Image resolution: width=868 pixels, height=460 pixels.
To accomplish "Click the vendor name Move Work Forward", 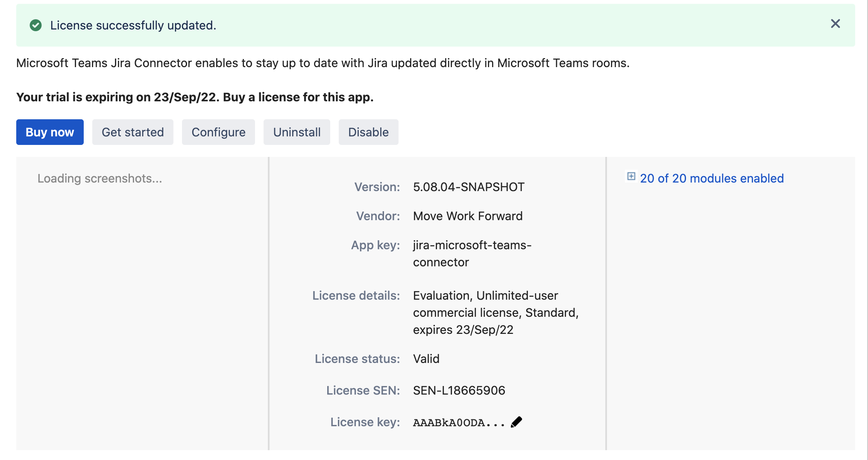I will click(x=467, y=216).
